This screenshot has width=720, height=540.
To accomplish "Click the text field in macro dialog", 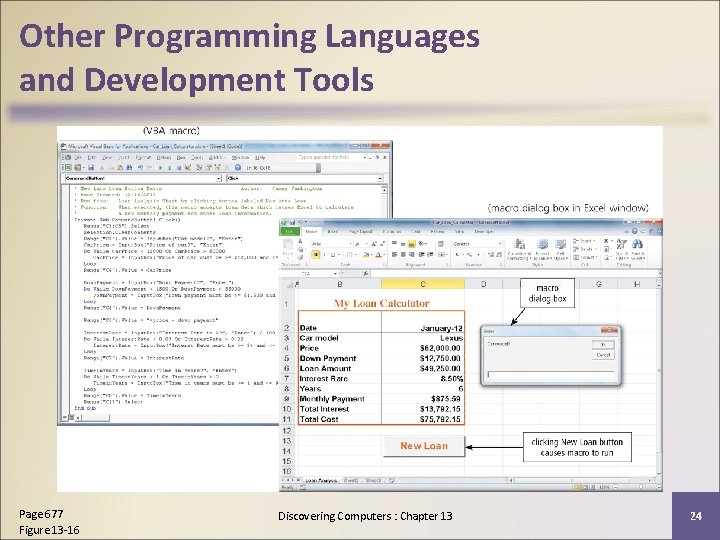I will [x=550, y=375].
